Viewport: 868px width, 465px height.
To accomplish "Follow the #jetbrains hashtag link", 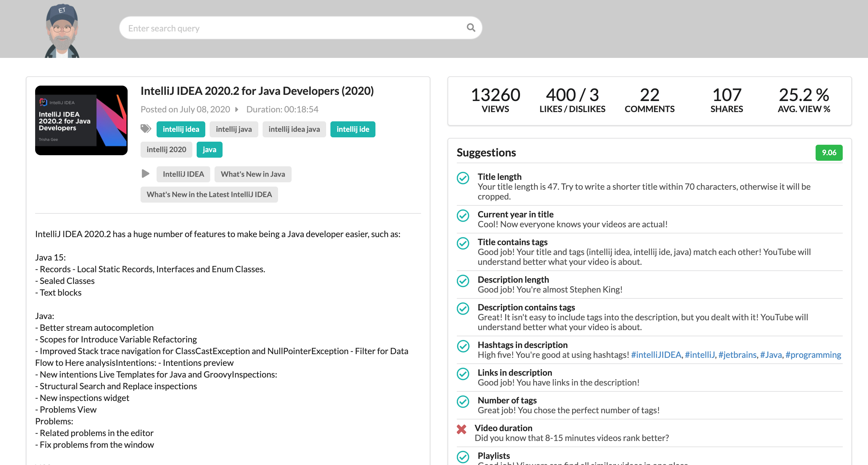I will 737,355.
